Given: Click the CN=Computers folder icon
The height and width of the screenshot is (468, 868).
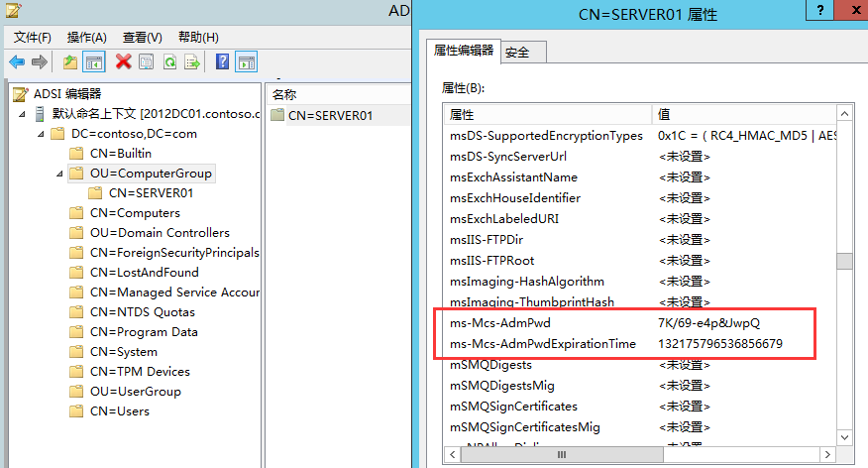Looking at the screenshot, I should 76,213.
